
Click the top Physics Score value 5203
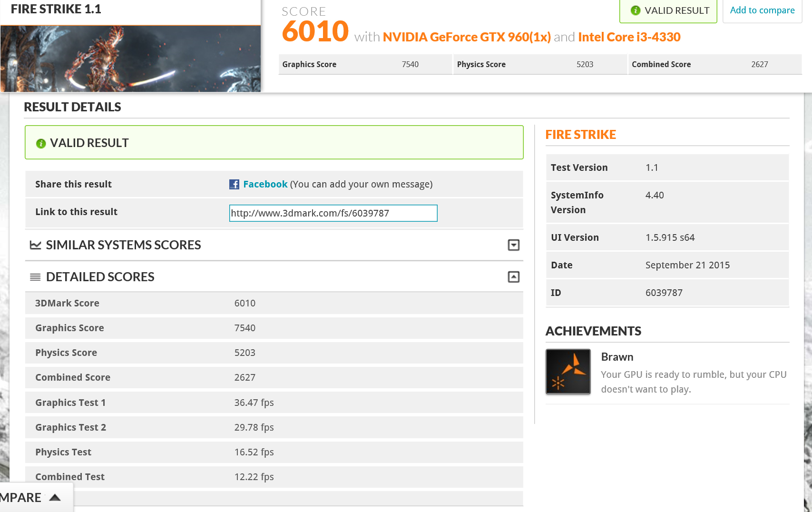pos(585,64)
